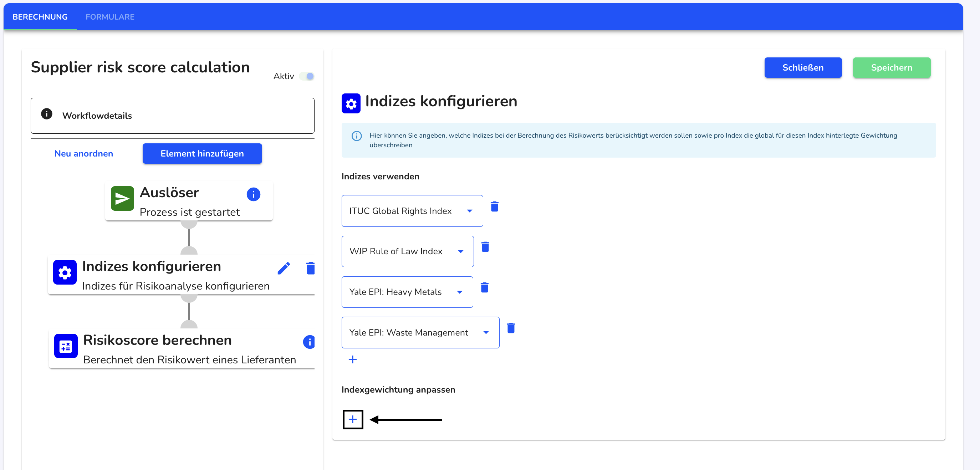The image size is (980, 470).
Task: Remove the WJP Rule of Law Index entry
Action: pyautogui.click(x=485, y=247)
